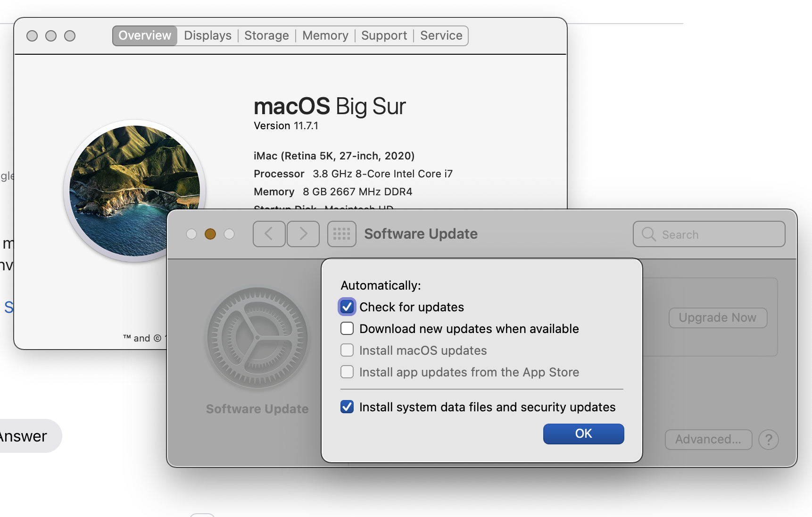The height and width of the screenshot is (517, 812).
Task: Click the macOS Big Sur title
Action: [330, 106]
